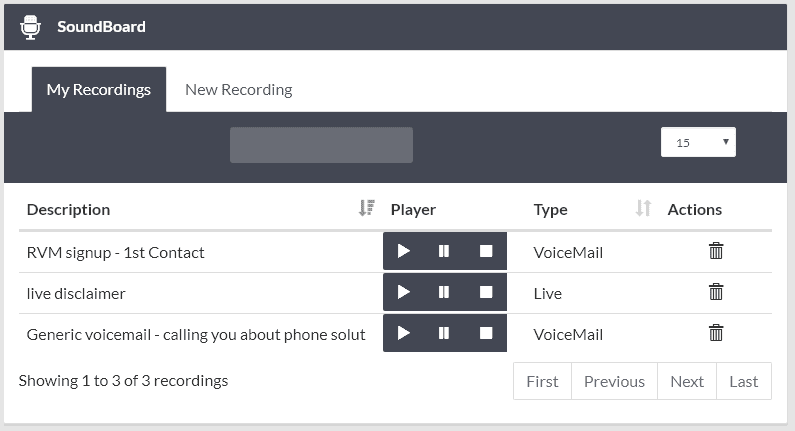Delete the live disclaimer recording
Viewport: 795px width, 431px height.
pos(716,292)
